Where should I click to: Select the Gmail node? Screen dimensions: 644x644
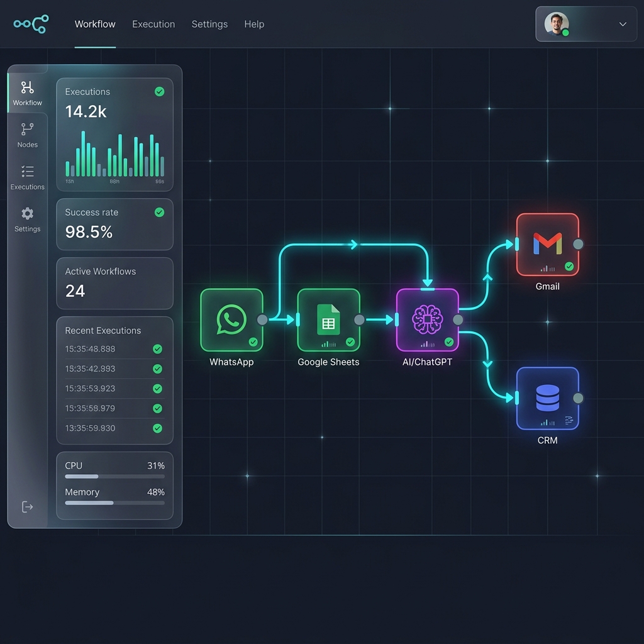tap(548, 245)
